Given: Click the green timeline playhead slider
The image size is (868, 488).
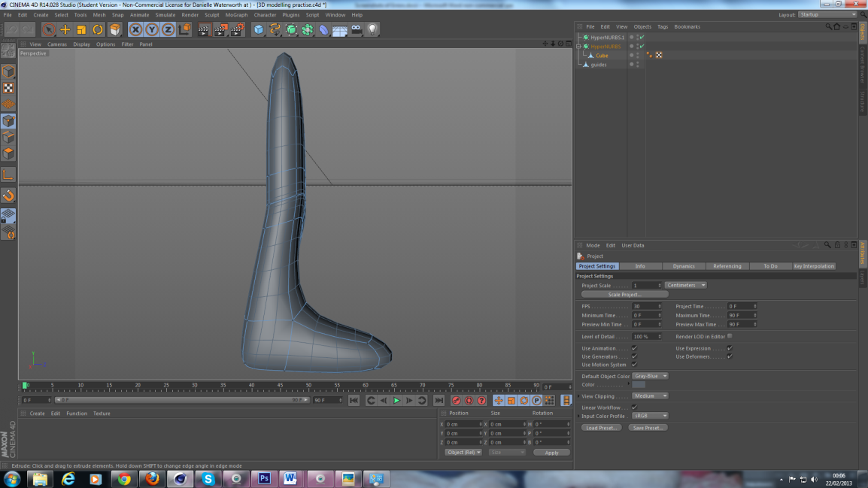Looking at the screenshot, I should [25, 384].
